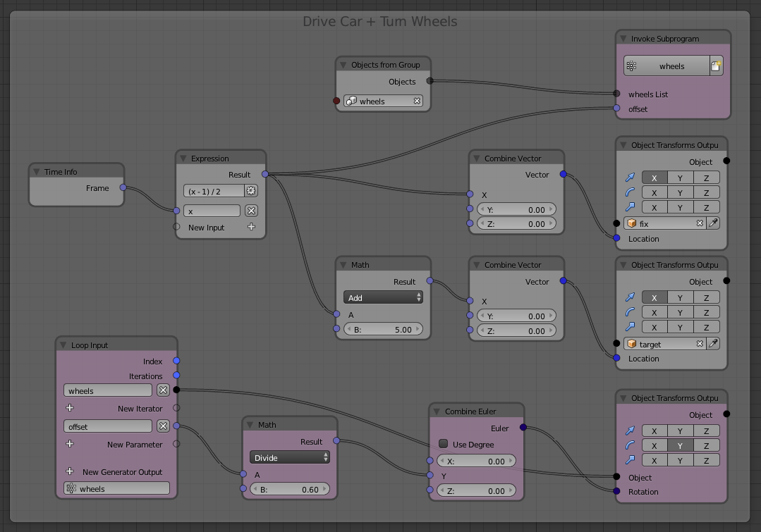The image size is (761, 532).
Task: Click the expression field (x - 1) / 2
Action: pos(214,191)
